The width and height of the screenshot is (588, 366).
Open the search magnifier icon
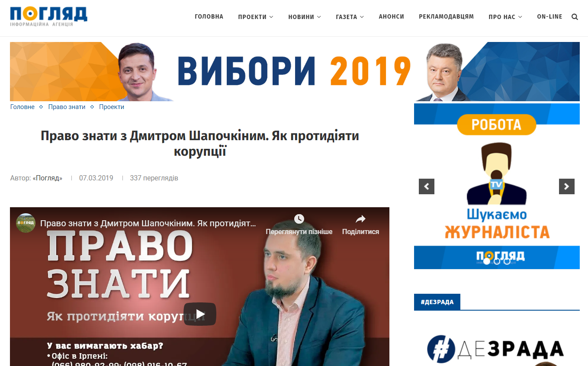pos(575,17)
